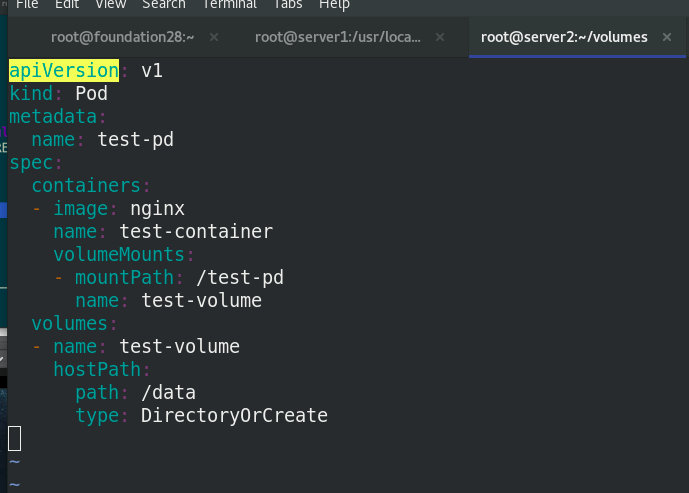Click the nginx image value
Screen dimensions: 689x493
coord(157,210)
